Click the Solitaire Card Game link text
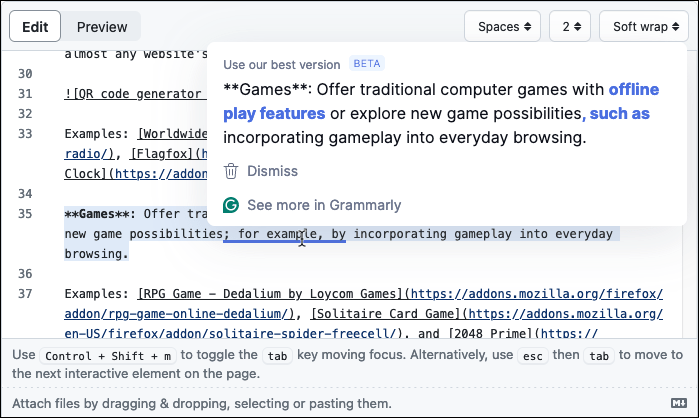The width and height of the screenshot is (699, 418). coord(369,314)
